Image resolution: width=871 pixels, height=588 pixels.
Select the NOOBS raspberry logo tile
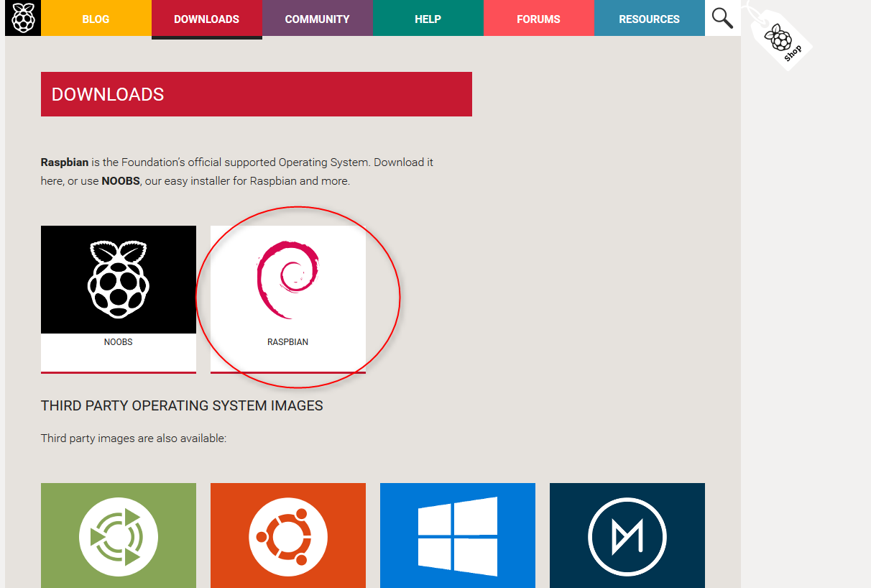click(119, 280)
